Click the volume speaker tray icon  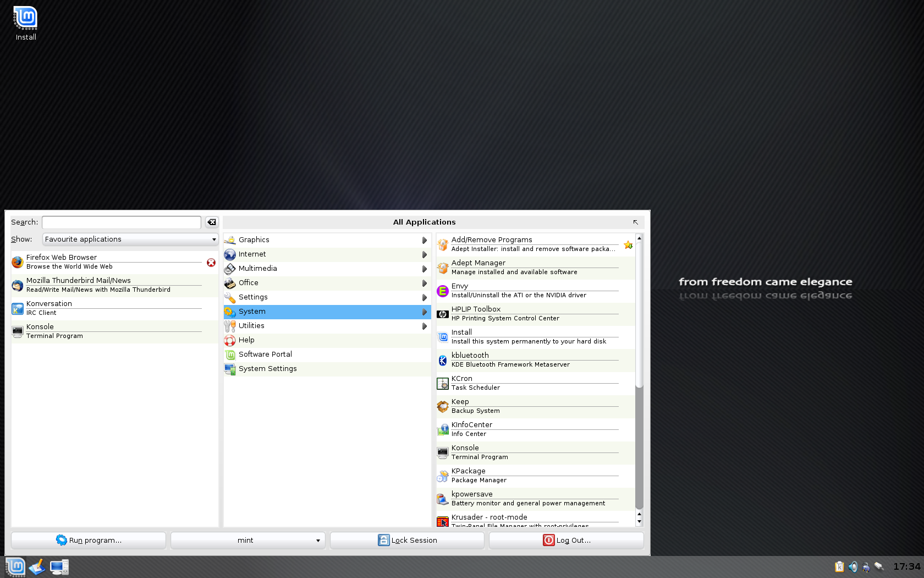pos(853,566)
